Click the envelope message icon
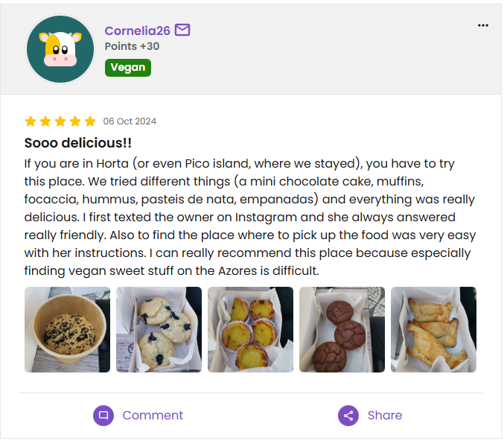 point(182,31)
